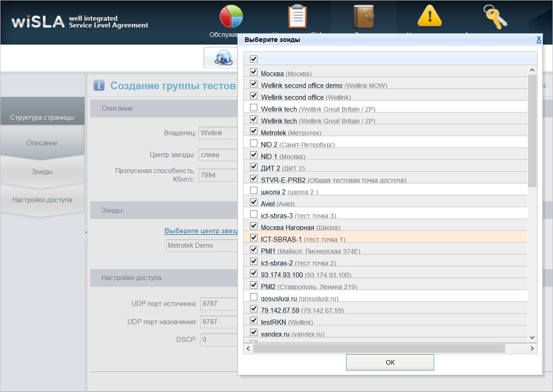Click the UDP порт источника field

click(x=219, y=304)
